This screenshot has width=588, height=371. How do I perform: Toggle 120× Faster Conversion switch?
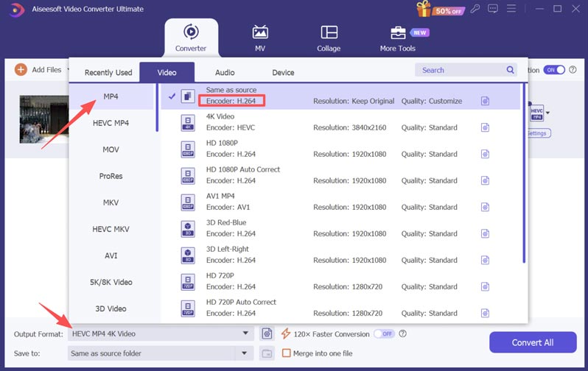pyautogui.click(x=383, y=333)
